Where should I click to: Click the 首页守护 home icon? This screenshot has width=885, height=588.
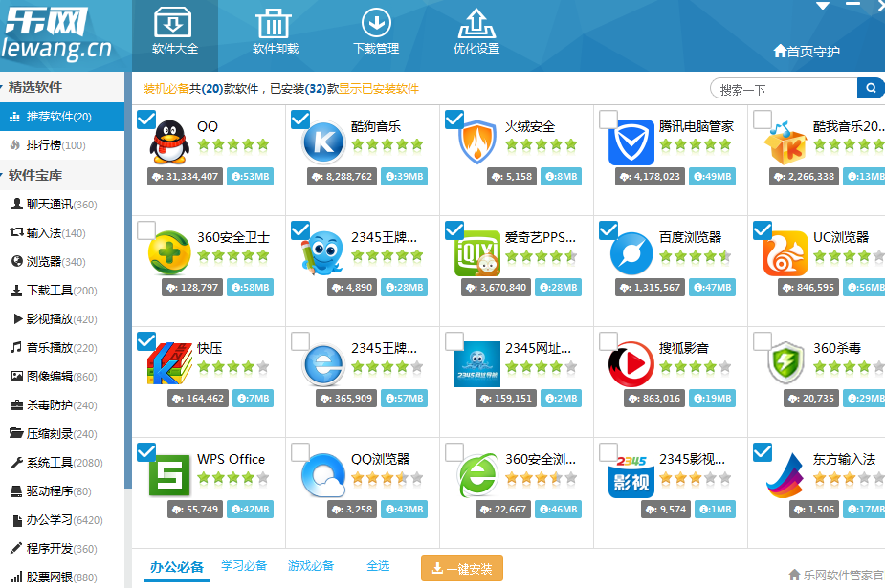coord(780,52)
